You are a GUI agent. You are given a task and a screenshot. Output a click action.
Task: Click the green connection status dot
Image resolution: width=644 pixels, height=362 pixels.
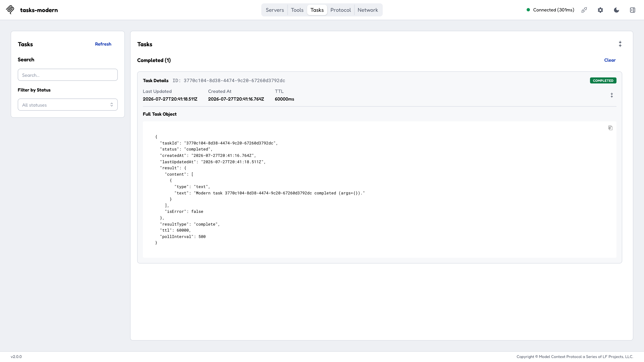click(528, 10)
